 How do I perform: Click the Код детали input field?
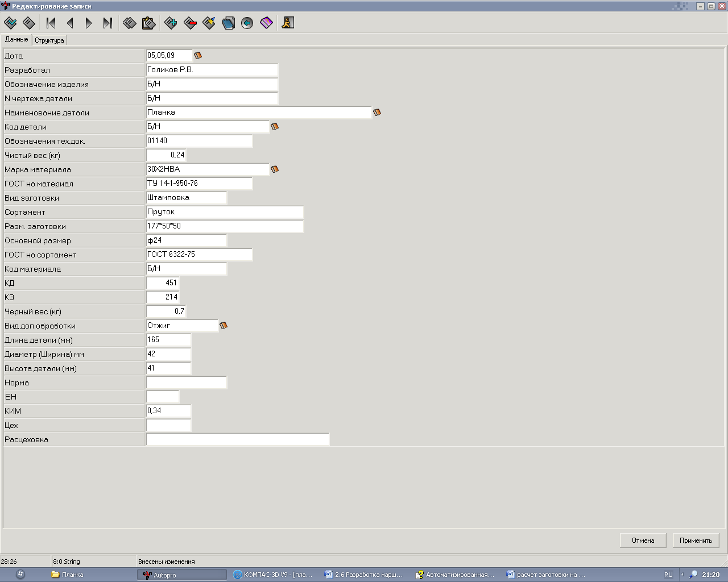pyautogui.click(x=208, y=127)
